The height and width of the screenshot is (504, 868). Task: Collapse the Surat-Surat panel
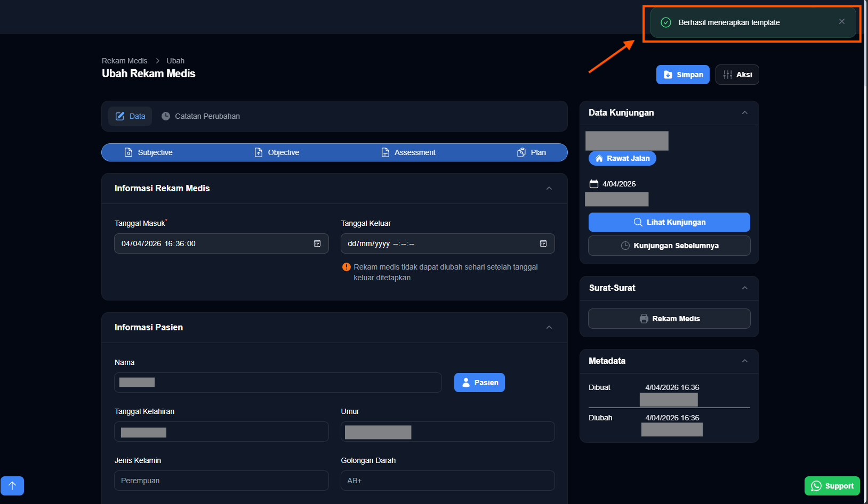pyautogui.click(x=745, y=288)
